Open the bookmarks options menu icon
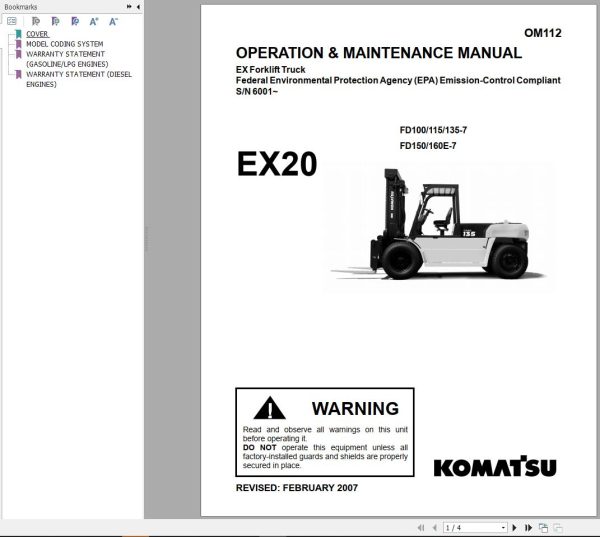Screen dimensions: 600x537 coord(11,21)
